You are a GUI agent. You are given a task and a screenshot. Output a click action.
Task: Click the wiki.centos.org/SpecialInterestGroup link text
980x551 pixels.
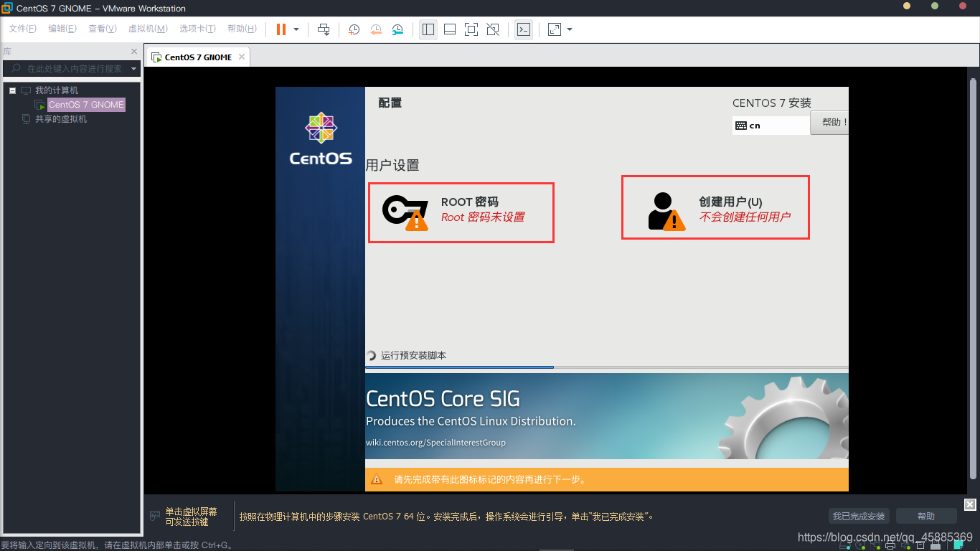(x=435, y=443)
